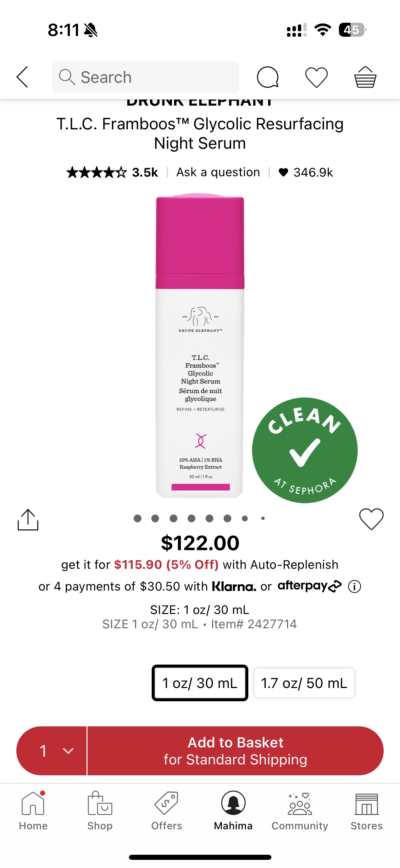Image resolution: width=400 pixels, height=868 pixels.
Task: Open the 3.5k star ratings reviews
Action: coord(112,172)
